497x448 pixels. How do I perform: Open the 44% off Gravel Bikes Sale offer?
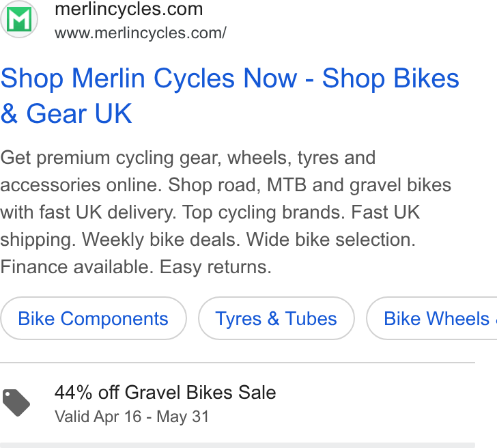tap(165, 392)
